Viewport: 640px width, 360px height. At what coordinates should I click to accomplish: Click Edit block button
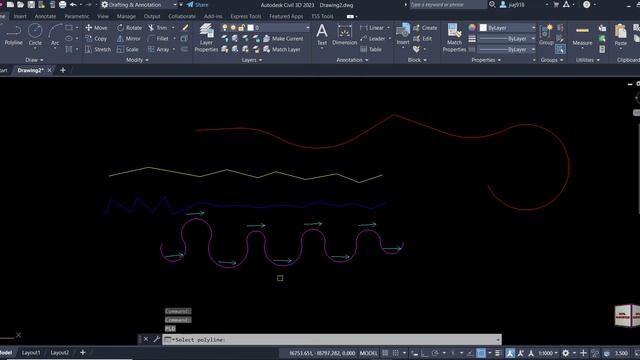[423, 39]
